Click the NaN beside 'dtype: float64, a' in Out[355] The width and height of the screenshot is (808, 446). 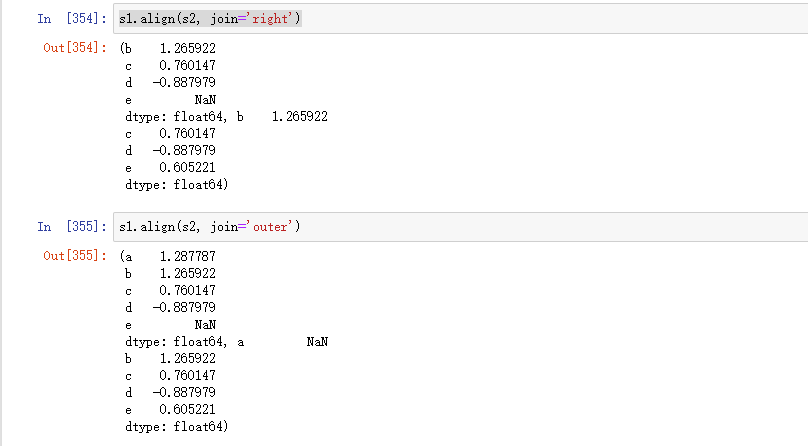[x=317, y=342]
